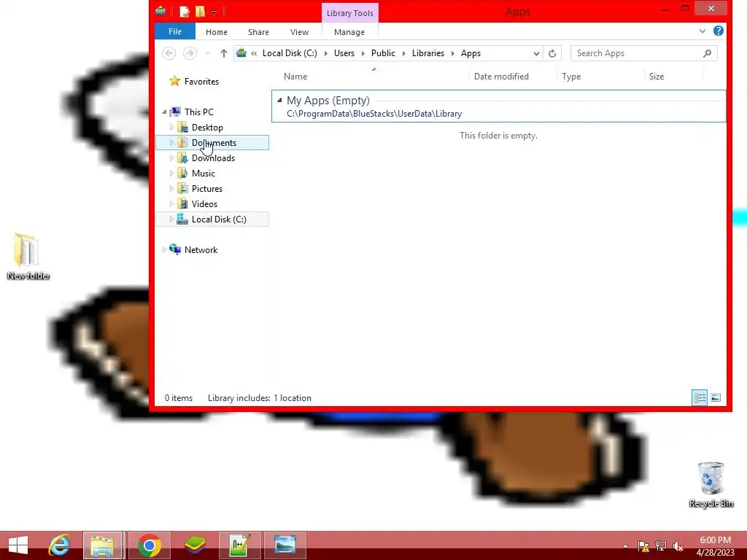Open the Manage ribbon tab
The image size is (747, 560).
coord(349,32)
